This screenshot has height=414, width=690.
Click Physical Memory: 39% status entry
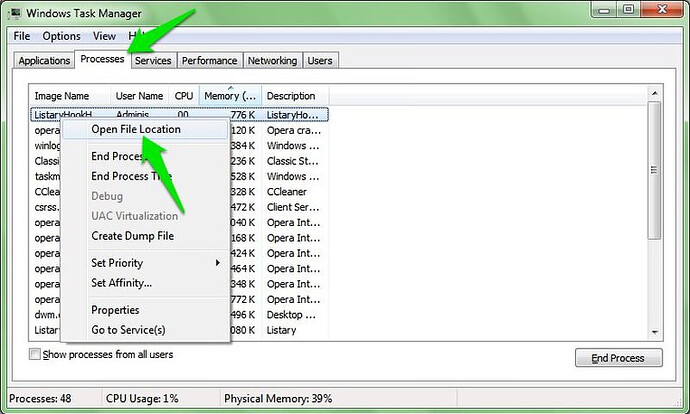278,399
